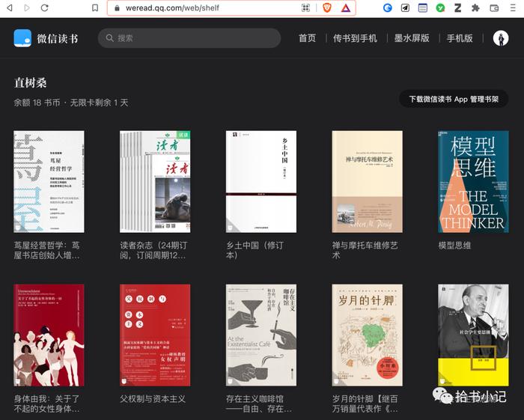Viewport: 524px width, 420px height.
Task: Click the weread.qq.com address bar
Action: [231, 8]
